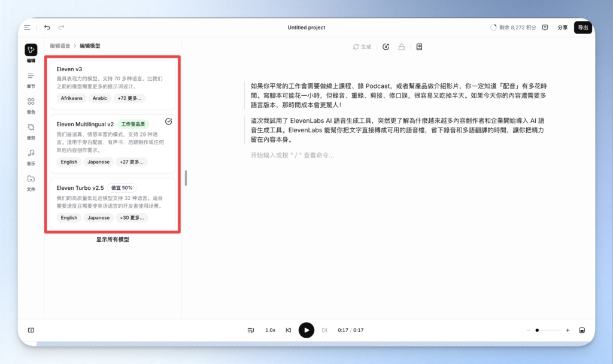Screen dimensions: 613x364
Task: Zoom in with the plus icon
Action: click(568, 330)
